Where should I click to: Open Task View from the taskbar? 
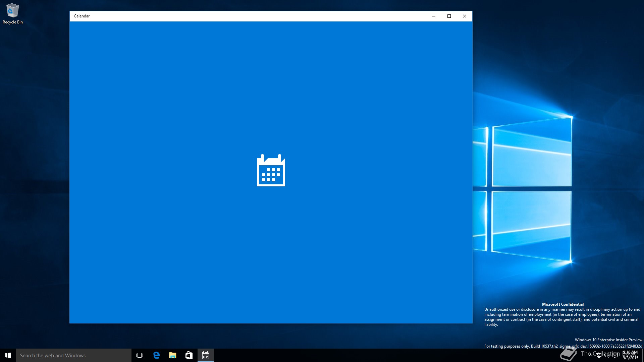(x=140, y=355)
